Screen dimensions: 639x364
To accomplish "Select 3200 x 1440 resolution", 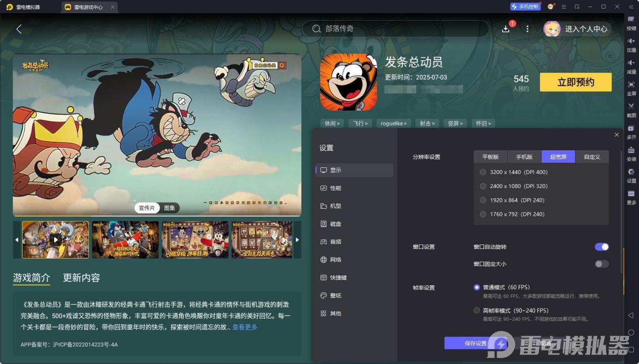I will pos(483,172).
